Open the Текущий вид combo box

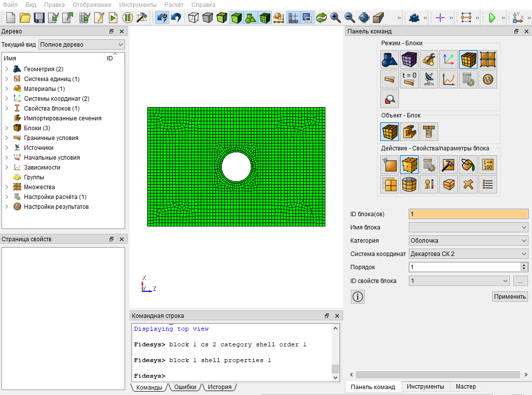click(81, 45)
